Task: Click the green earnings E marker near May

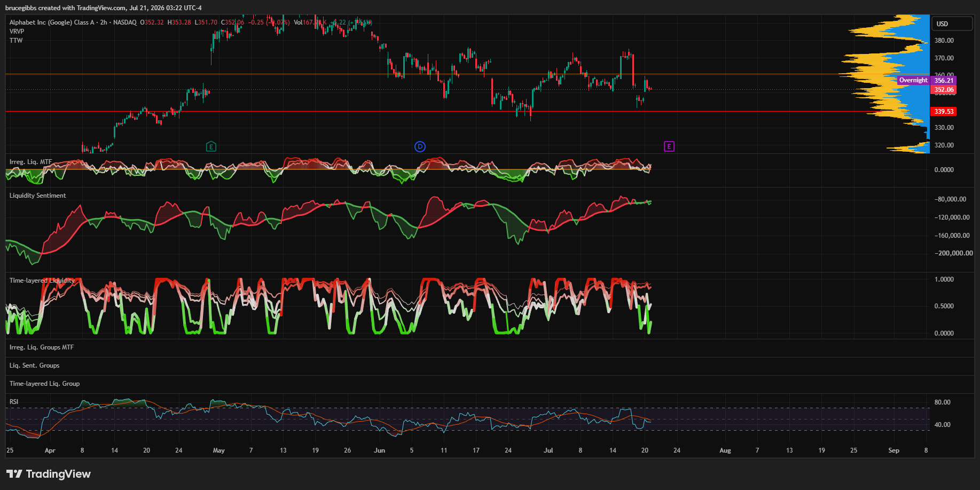Action: click(x=211, y=146)
